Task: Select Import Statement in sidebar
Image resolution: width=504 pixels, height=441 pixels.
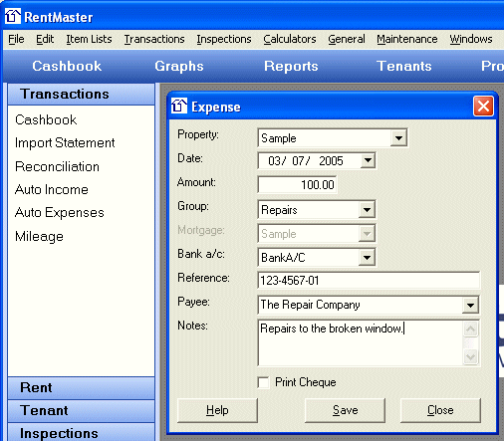Action: [x=65, y=143]
